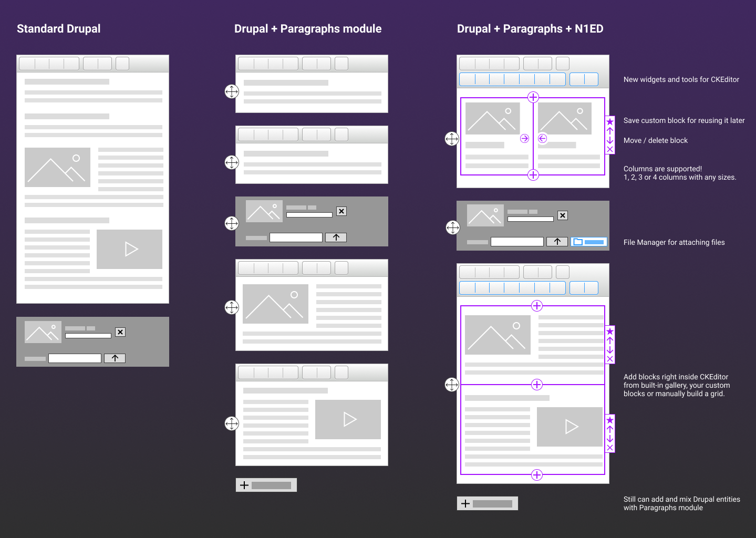Click move handle beside topmost Paragraphs module block
Screen dimensions: 756x538
click(x=232, y=91)
